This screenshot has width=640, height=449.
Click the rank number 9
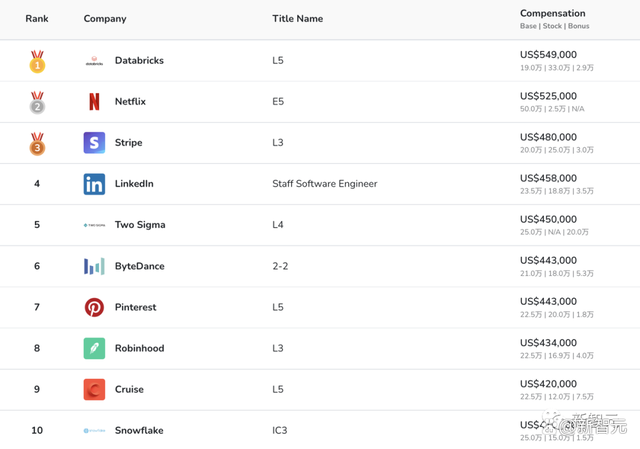coord(37,389)
